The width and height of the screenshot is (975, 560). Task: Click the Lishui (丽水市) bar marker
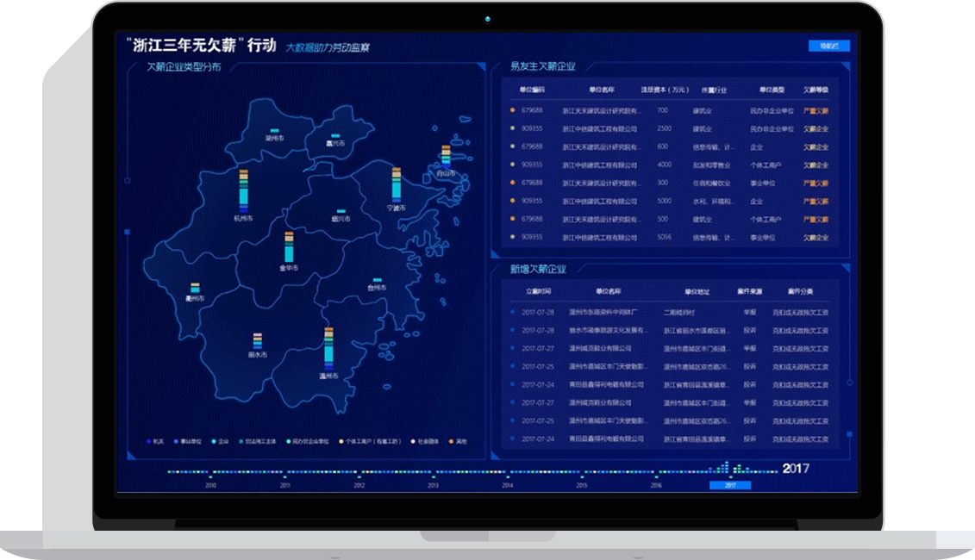[x=257, y=341]
